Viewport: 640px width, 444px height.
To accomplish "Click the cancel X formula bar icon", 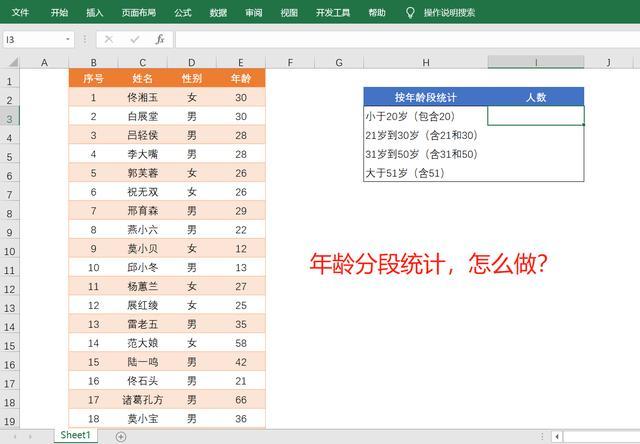I will coord(109,40).
